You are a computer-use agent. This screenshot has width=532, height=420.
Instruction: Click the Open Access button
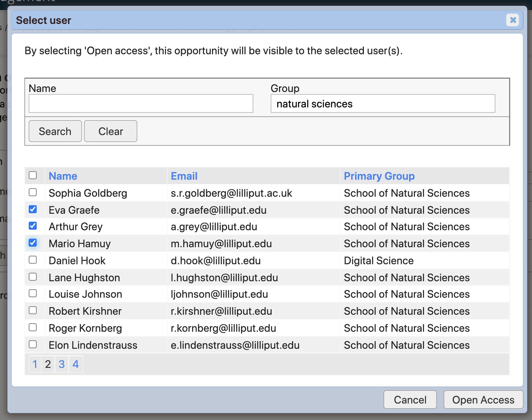click(483, 400)
